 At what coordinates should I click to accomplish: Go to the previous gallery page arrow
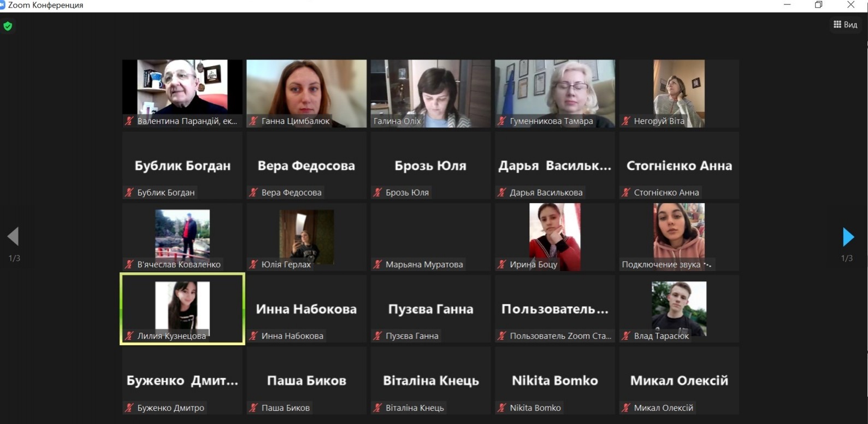tap(13, 237)
